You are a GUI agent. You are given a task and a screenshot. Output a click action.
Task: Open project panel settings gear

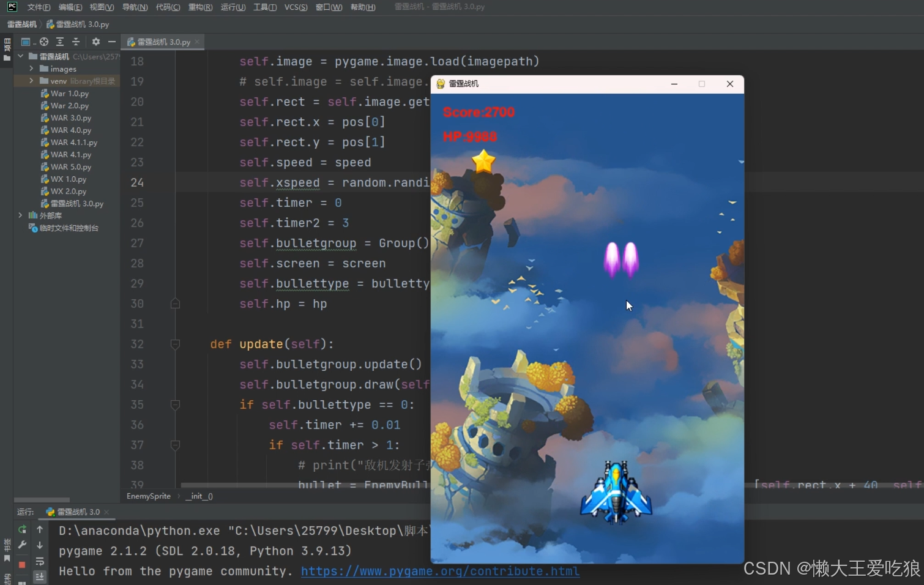click(x=96, y=42)
